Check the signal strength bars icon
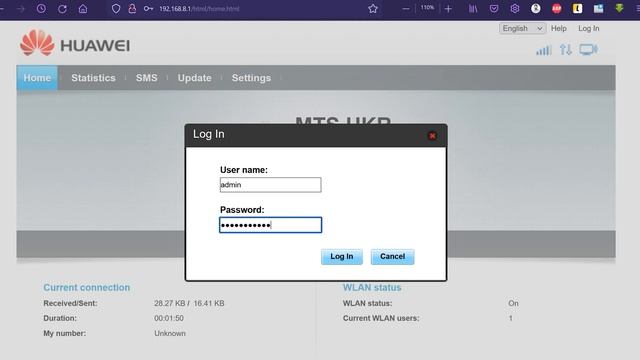 pyautogui.click(x=544, y=50)
